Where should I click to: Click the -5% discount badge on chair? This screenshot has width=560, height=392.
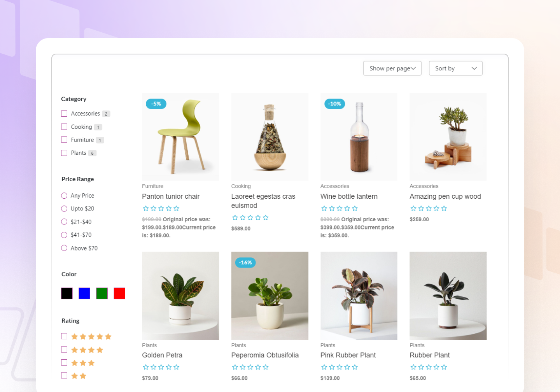tap(156, 104)
